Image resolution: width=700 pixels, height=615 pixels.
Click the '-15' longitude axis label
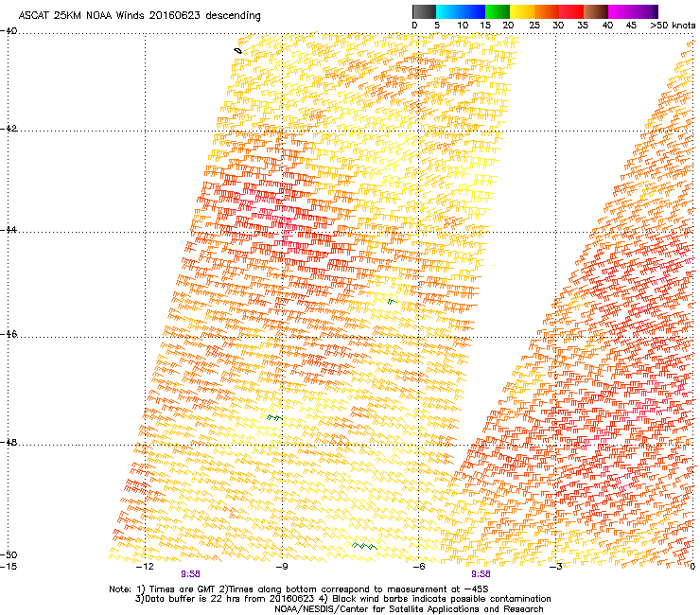(9, 567)
